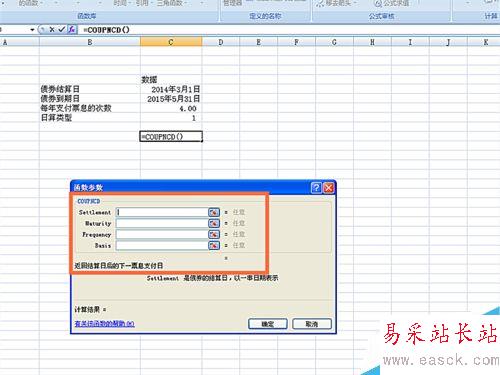Image resolution: width=500 pixels, height=375 pixels.
Task: Click the formula bar cancel X icon
Action: 52,30
